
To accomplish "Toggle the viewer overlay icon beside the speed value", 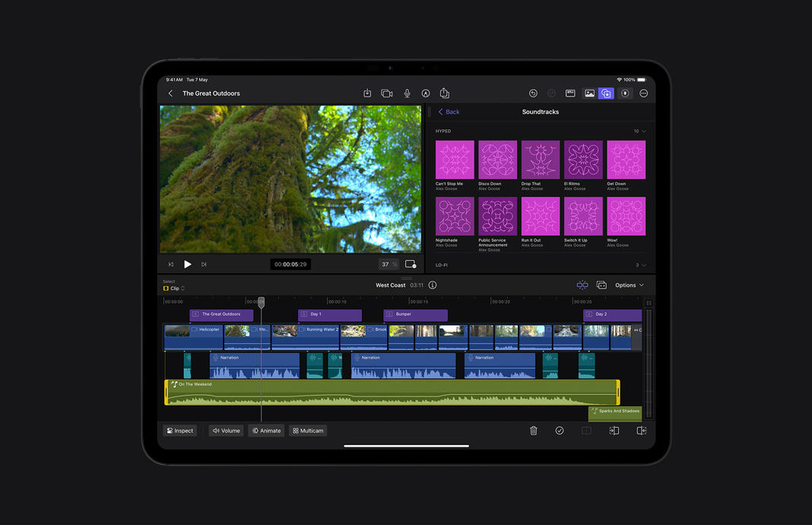I will pyautogui.click(x=411, y=264).
